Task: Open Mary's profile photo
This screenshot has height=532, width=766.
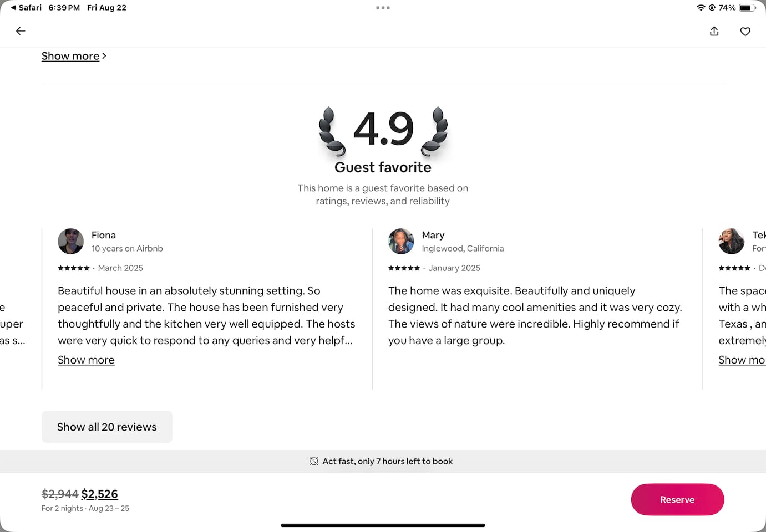Action: pyautogui.click(x=401, y=241)
